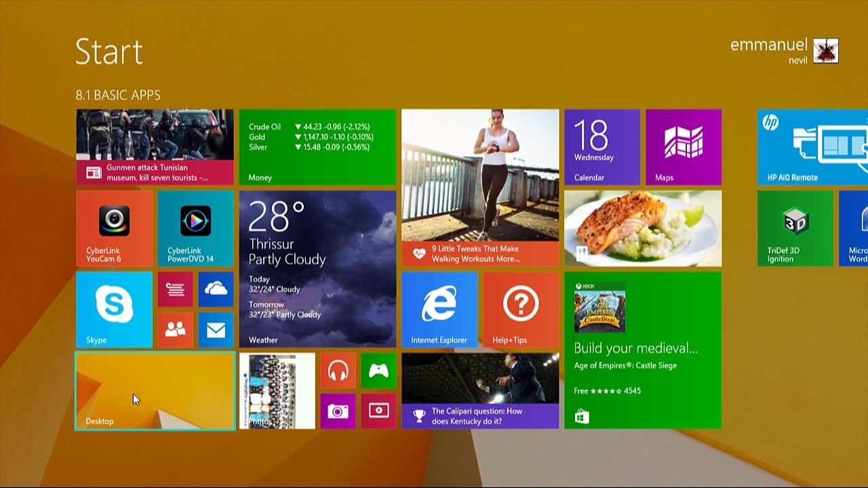The width and height of the screenshot is (868, 488).
Task: Open the Camera small tile
Action: pyautogui.click(x=338, y=411)
